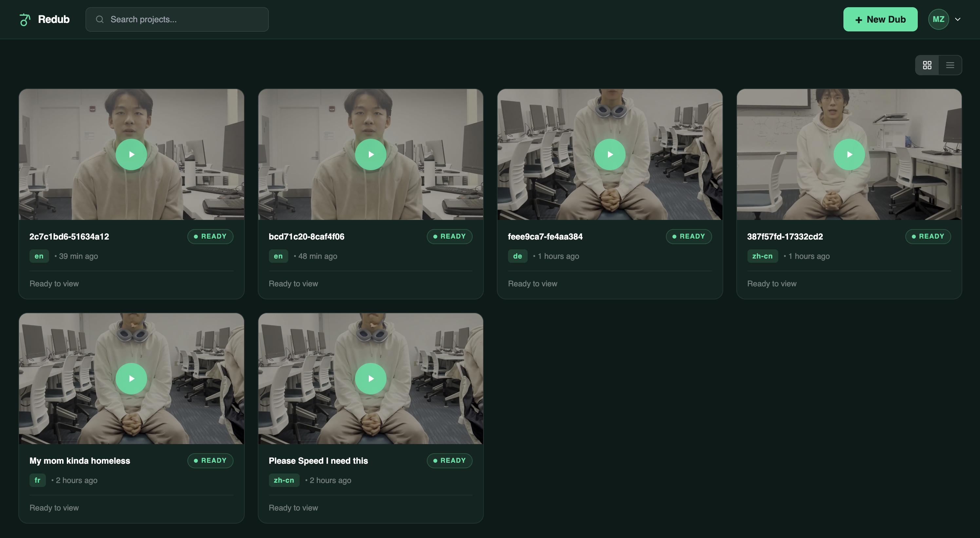Image resolution: width=980 pixels, height=538 pixels.
Task: Open the Please Speed I need this title
Action: (x=318, y=461)
